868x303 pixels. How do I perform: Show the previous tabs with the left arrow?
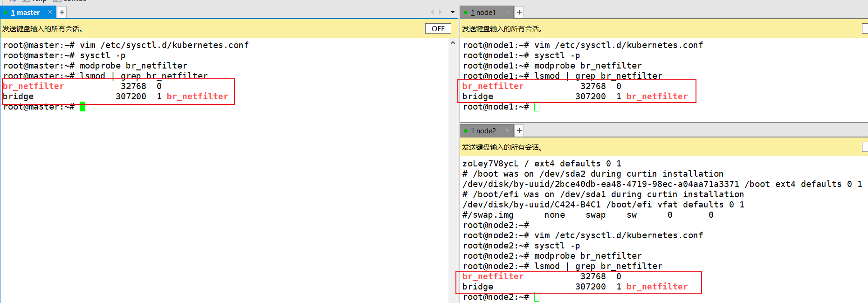(432, 12)
